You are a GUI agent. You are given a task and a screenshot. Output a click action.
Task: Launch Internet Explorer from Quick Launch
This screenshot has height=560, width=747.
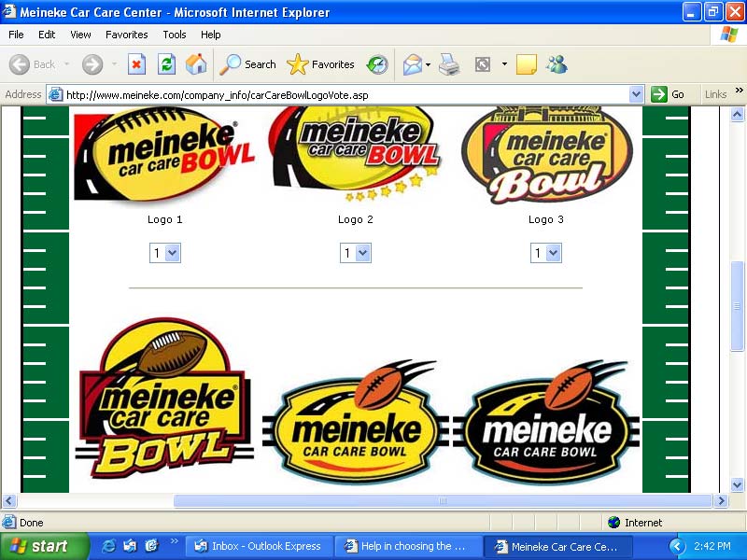pos(108,546)
